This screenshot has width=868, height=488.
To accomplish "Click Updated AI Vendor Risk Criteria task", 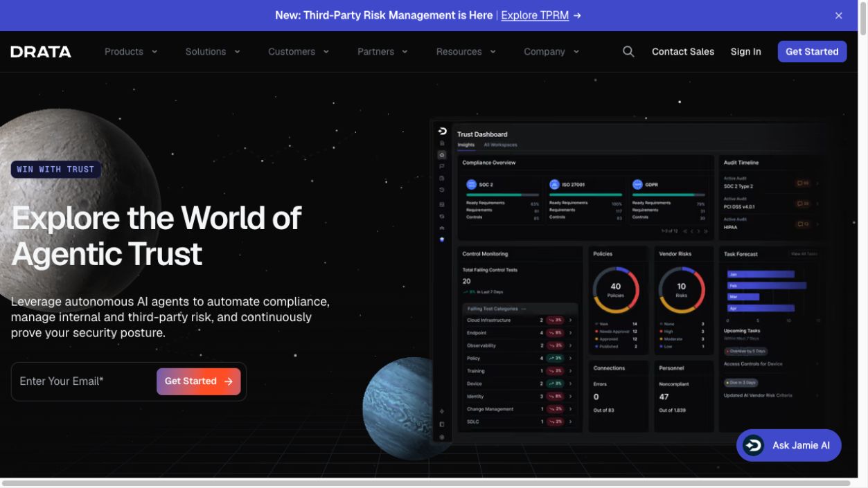I will (758, 396).
